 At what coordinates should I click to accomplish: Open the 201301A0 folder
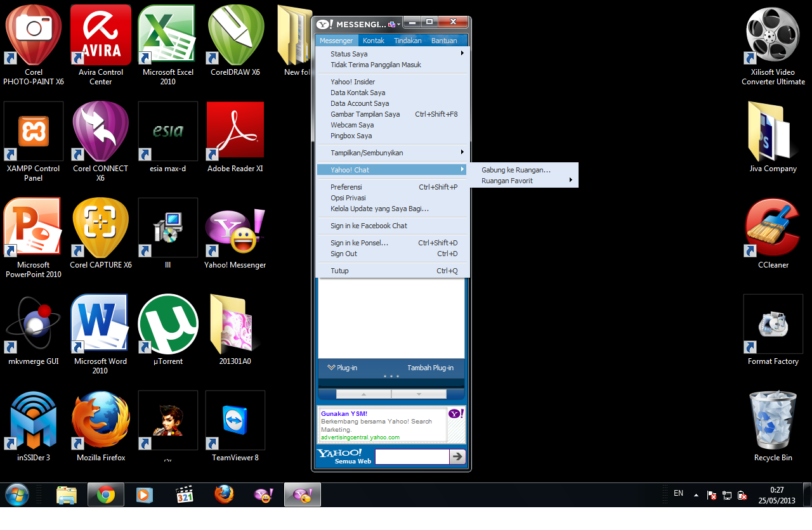point(235,330)
